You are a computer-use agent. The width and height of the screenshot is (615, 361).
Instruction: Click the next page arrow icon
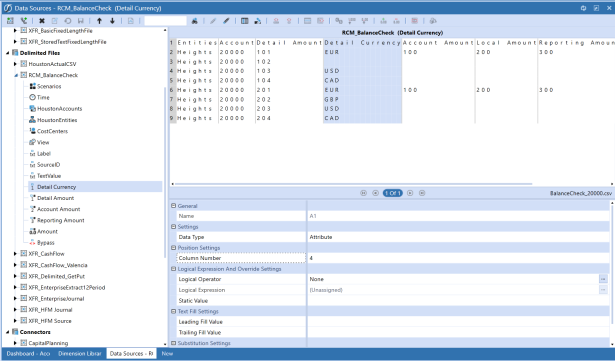click(410, 193)
